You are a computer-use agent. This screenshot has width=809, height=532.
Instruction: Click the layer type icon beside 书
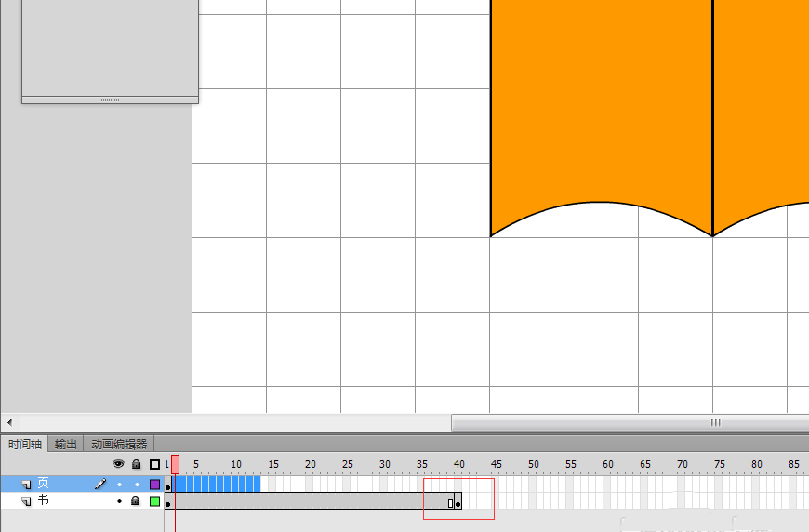click(26, 501)
